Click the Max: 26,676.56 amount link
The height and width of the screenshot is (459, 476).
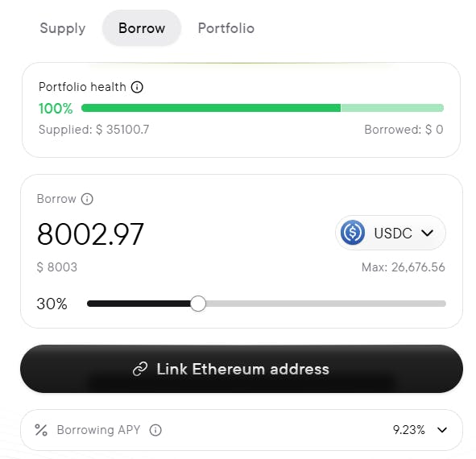404,267
